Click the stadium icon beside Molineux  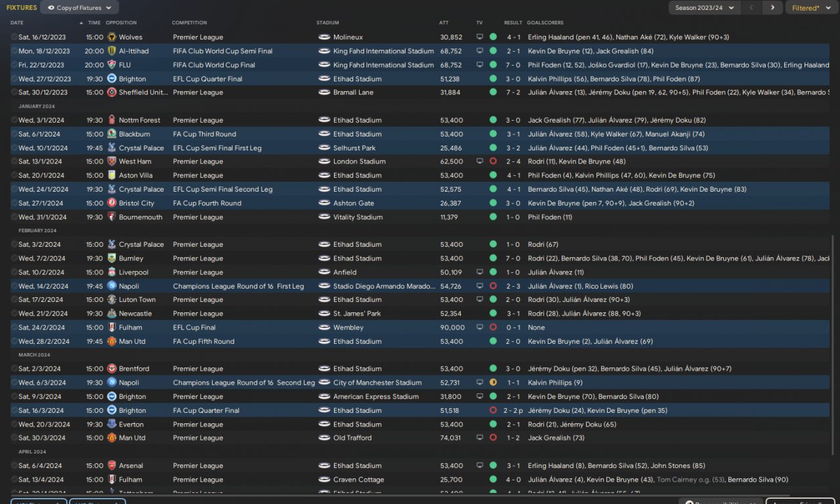click(324, 37)
